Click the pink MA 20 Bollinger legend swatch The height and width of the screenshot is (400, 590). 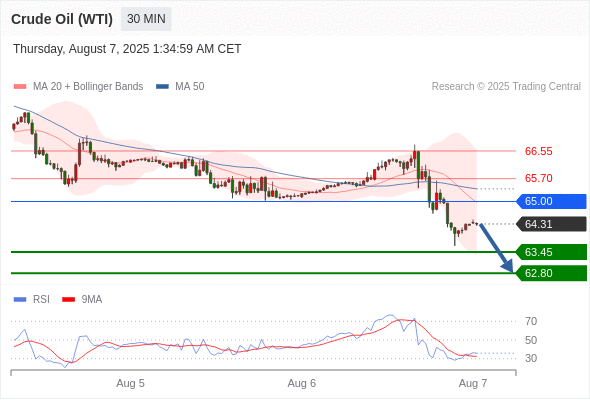point(20,87)
